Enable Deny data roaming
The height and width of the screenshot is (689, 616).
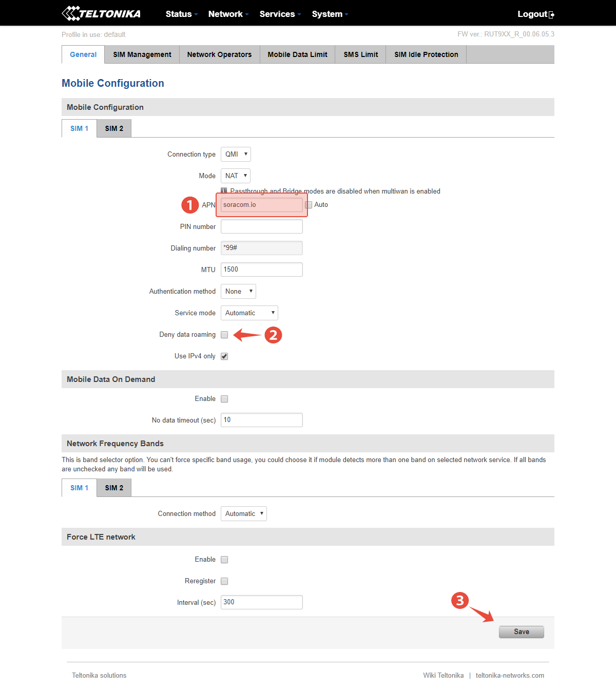224,334
